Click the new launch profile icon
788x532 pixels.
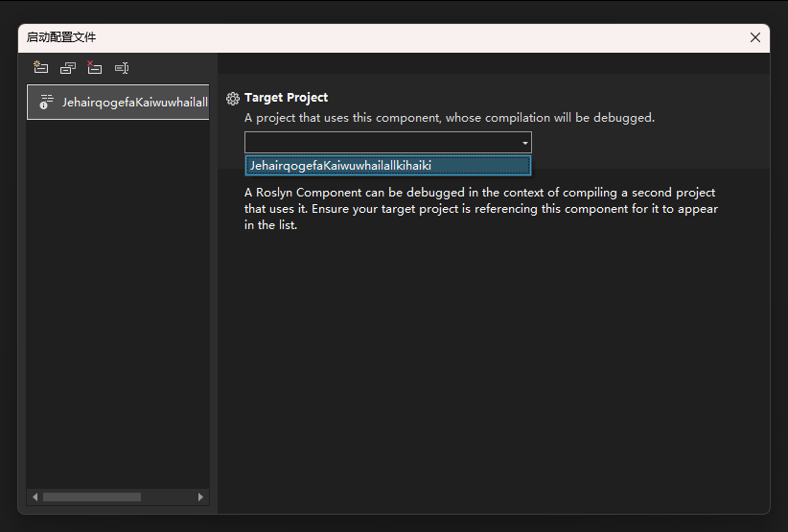click(40, 68)
